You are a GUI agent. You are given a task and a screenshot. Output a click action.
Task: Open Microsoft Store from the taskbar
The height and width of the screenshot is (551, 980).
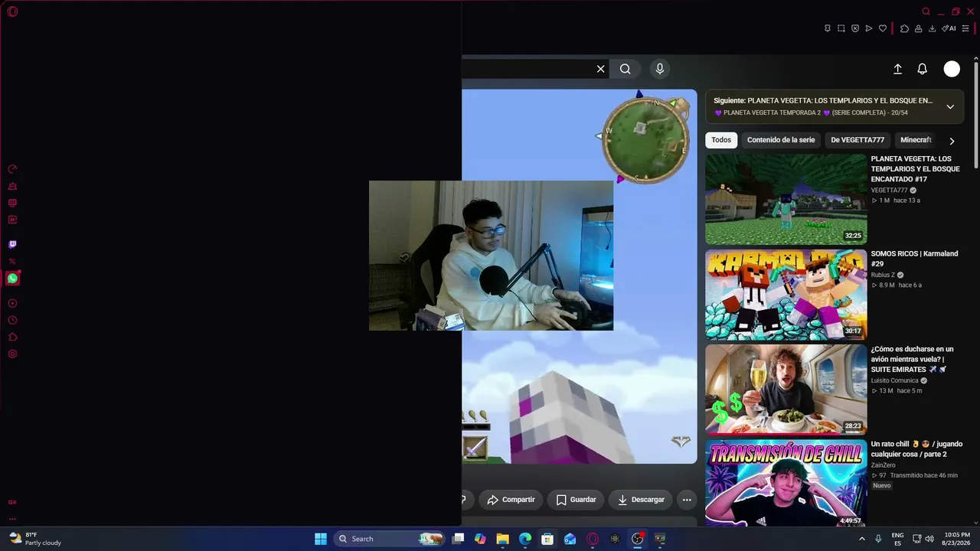pyautogui.click(x=547, y=539)
